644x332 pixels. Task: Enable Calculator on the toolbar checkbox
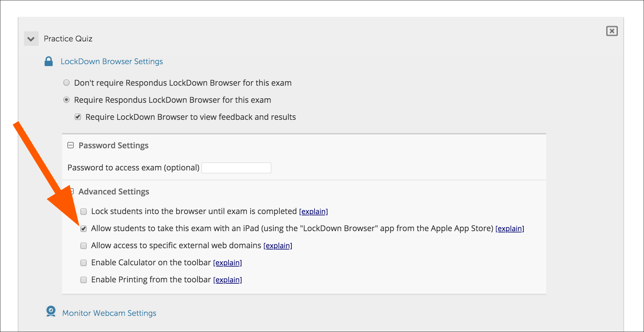pos(84,263)
